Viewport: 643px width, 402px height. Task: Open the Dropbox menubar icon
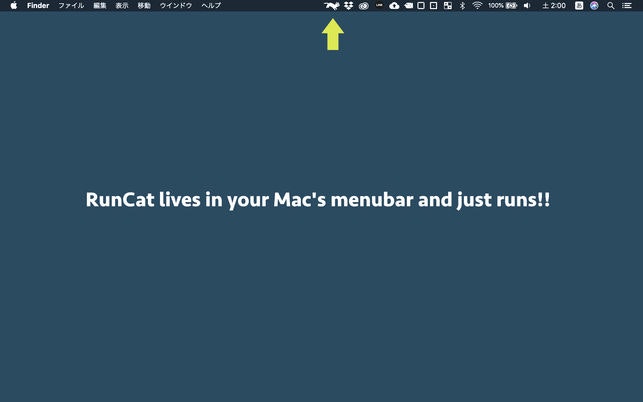pos(349,5)
